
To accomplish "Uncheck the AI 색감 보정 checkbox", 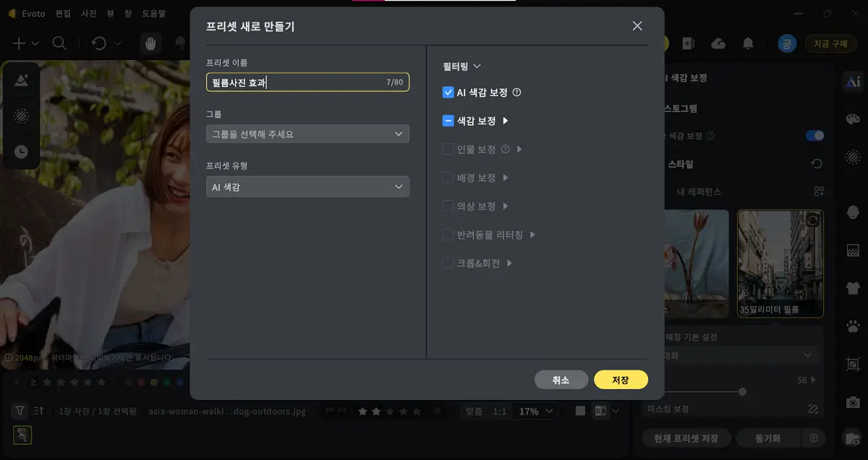I will pyautogui.click(x=448, y=93).
